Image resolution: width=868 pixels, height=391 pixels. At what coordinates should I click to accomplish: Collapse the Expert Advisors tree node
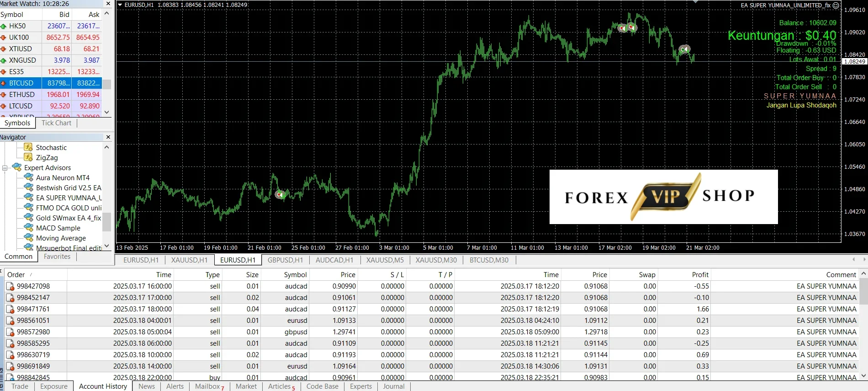pyautogui.click(x=5, y=168)
